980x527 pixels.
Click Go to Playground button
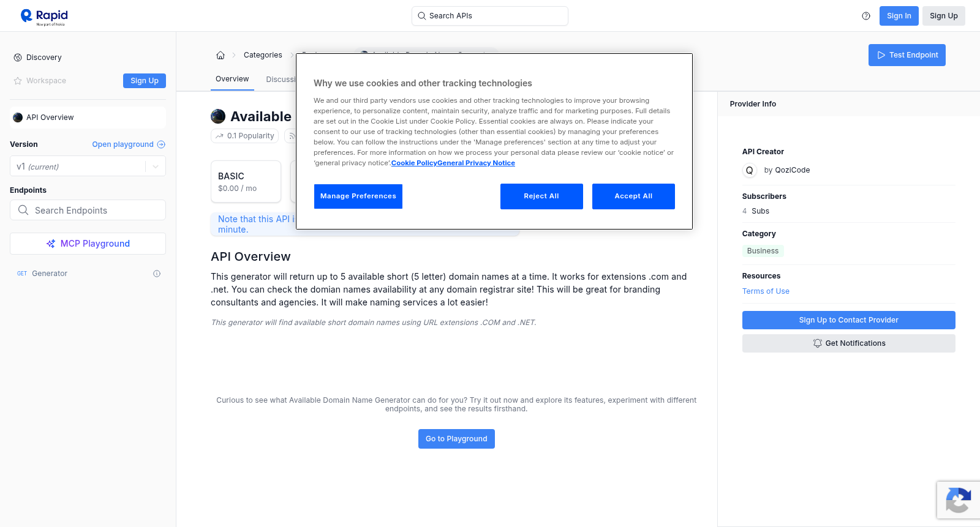click(x=456, y=439)
